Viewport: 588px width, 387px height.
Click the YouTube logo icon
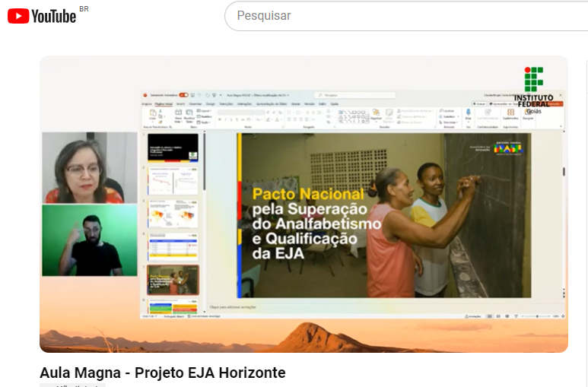click(18, 16)
